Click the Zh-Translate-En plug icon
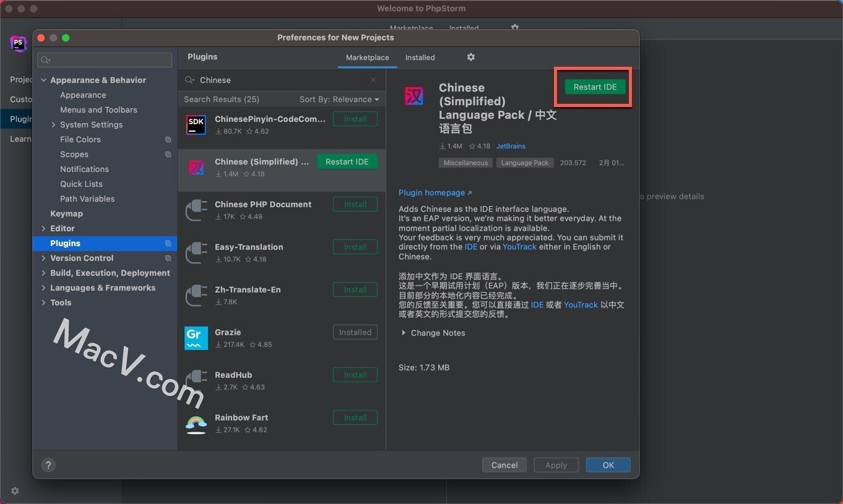 (x=196, y=295)
